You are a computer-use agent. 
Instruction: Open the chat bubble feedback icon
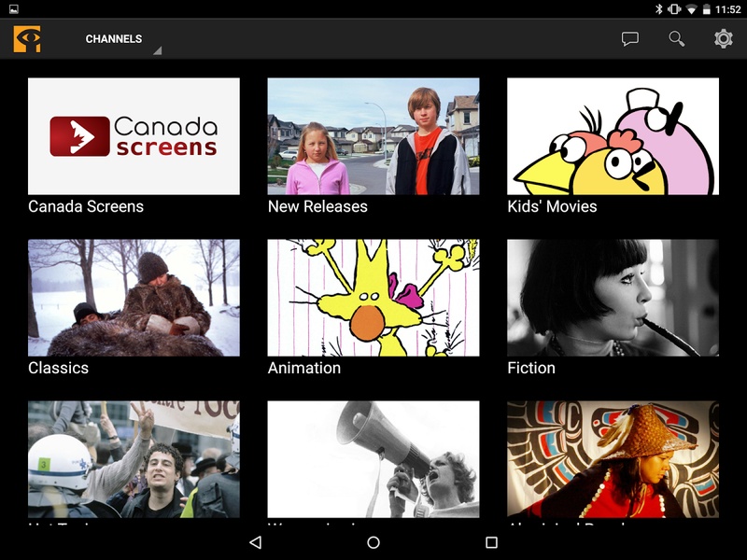click(x=629, y=38)
